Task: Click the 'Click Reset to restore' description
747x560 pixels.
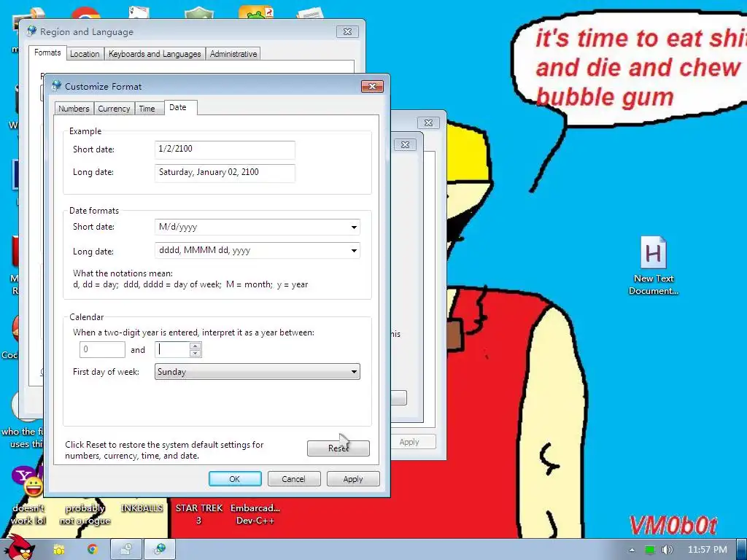Action: [164, 450]
